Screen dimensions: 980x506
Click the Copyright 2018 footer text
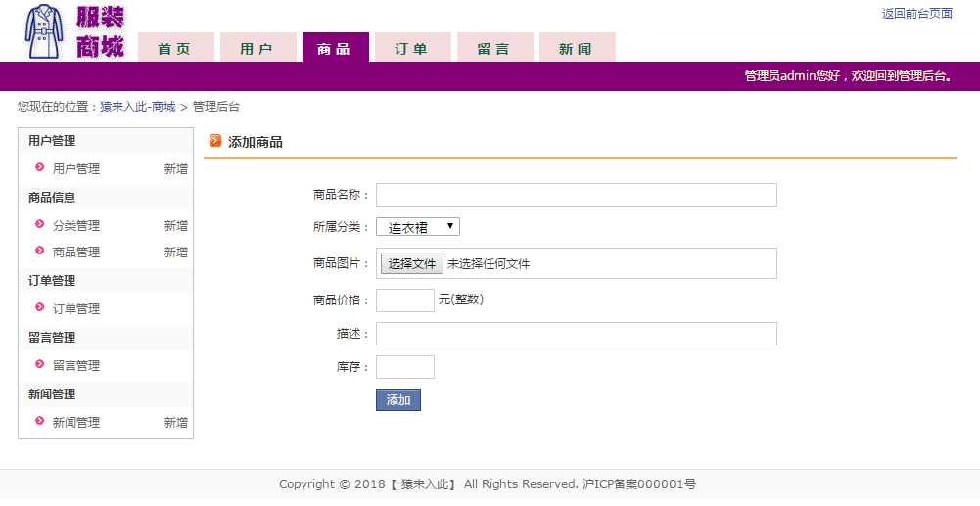[488, 484]
